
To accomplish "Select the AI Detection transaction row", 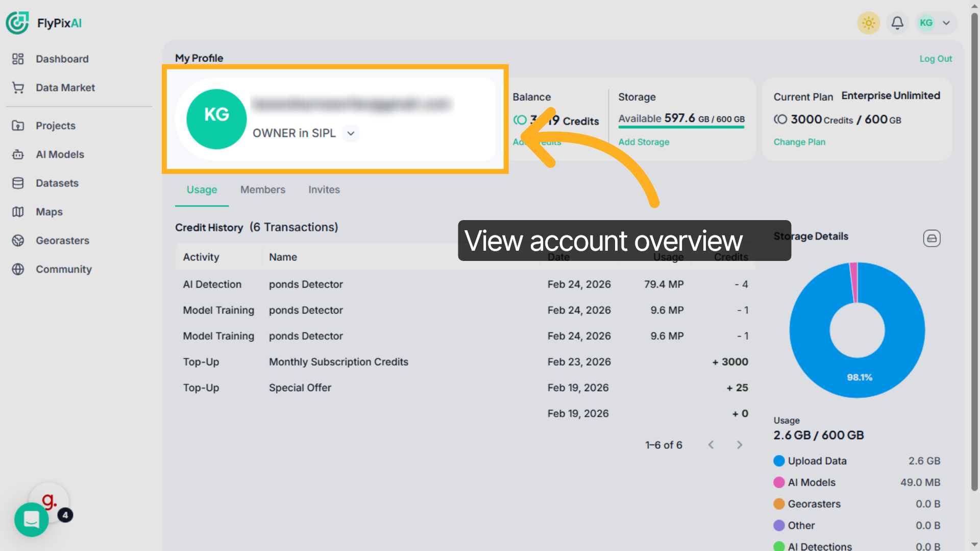I will tap(465, 284).
